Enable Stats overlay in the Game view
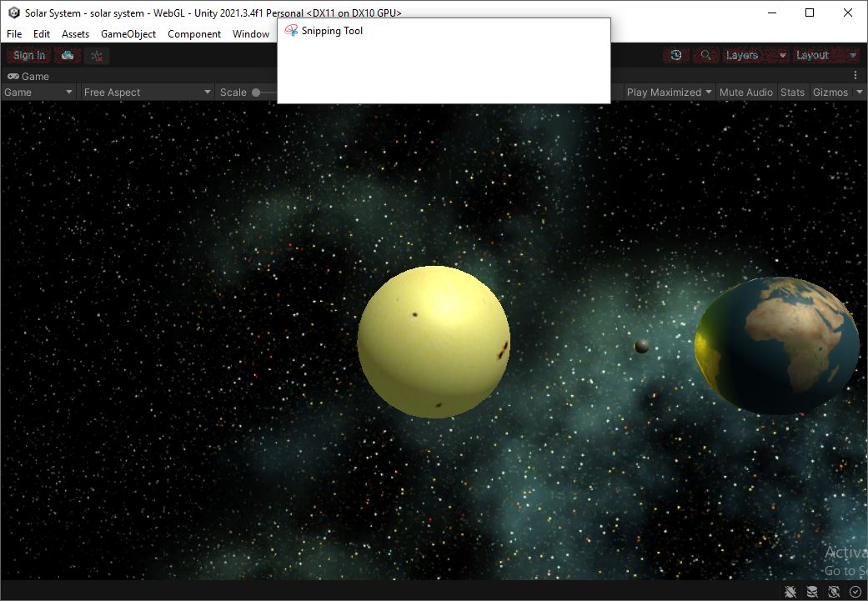The height and width of the screenshot is (601, 868). pyautogui.click(x=793, y=92)
